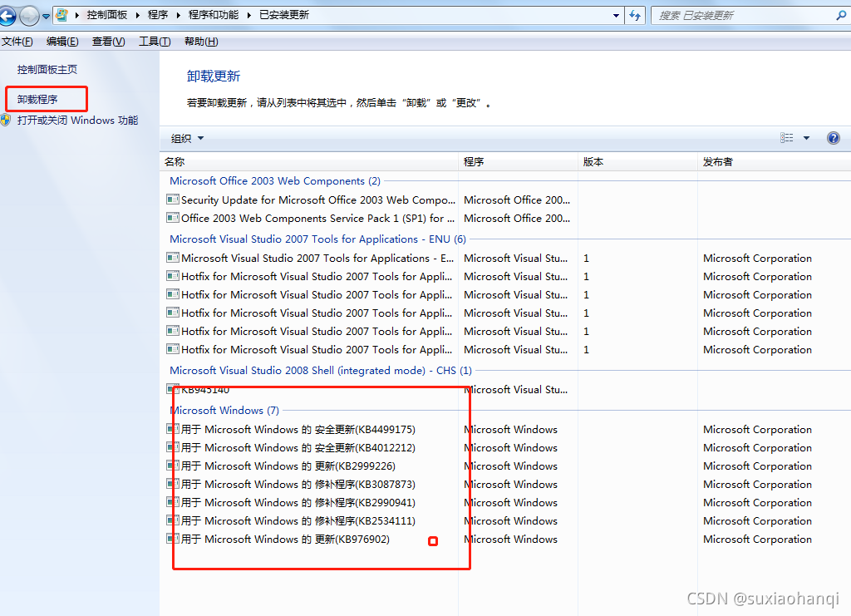
Task: Collapse Microsoft Office 2003 Web Components group
Action: tap(275, 180)
